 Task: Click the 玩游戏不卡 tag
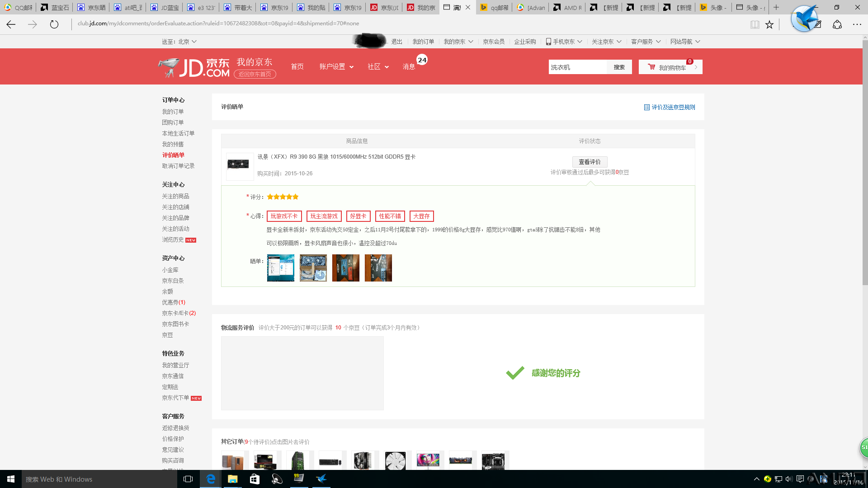pyautogui.click(x=284, y=216)
